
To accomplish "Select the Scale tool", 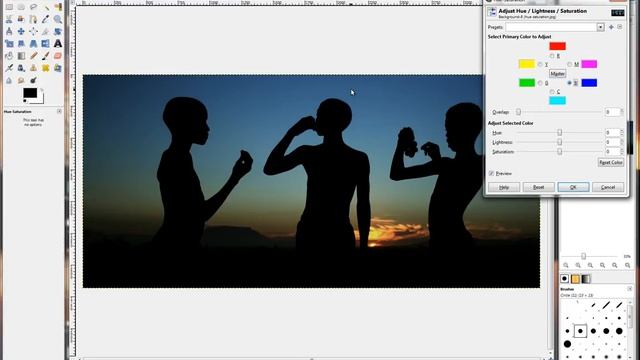I will (x=9, y=44).
